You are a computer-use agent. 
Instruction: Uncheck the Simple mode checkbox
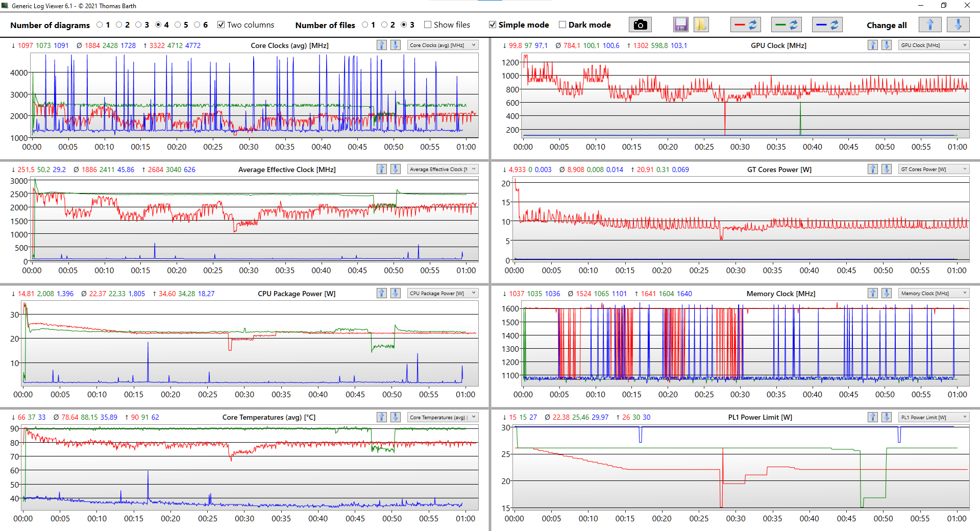click(x=493, y=25)
